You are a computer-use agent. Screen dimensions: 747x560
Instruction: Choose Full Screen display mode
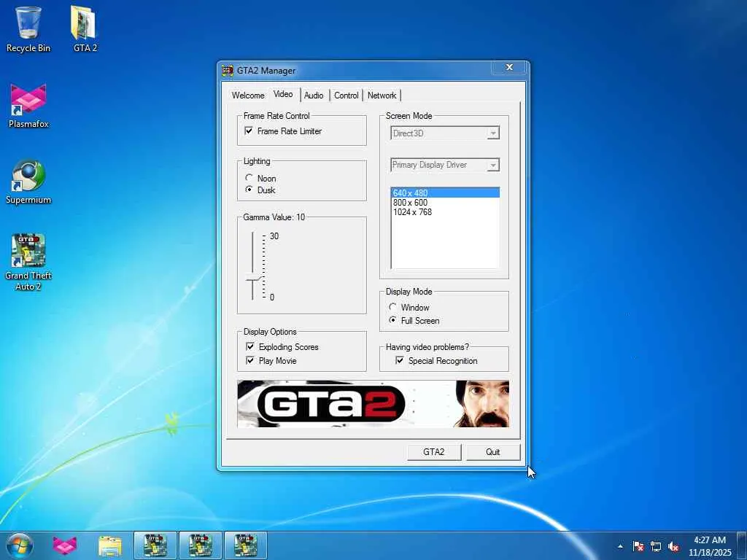tap(392, 320)
